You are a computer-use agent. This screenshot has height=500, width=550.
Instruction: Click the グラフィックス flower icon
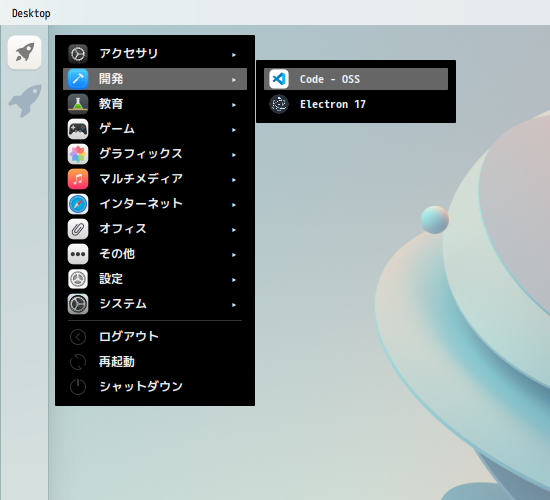(x=78, y=154)
